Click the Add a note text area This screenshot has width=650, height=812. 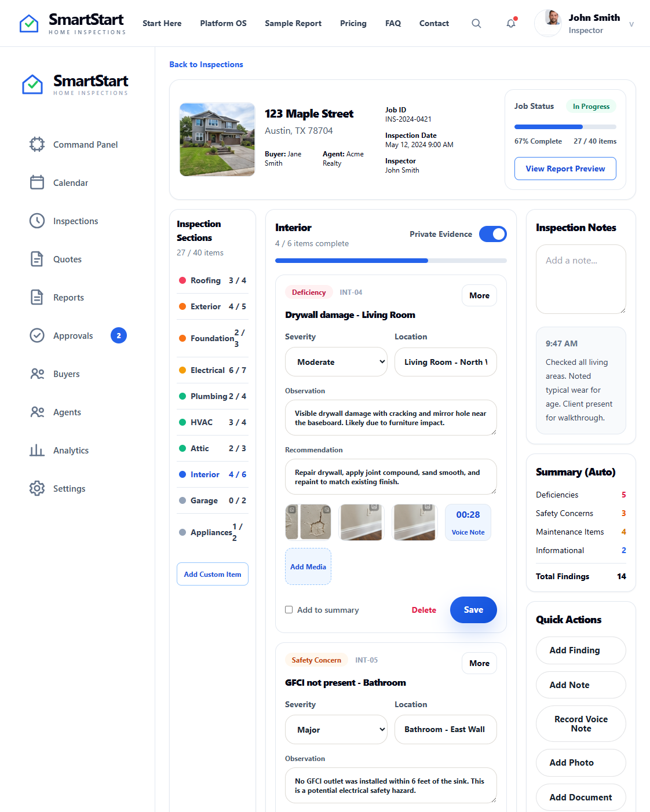click(x=581, y=279)
